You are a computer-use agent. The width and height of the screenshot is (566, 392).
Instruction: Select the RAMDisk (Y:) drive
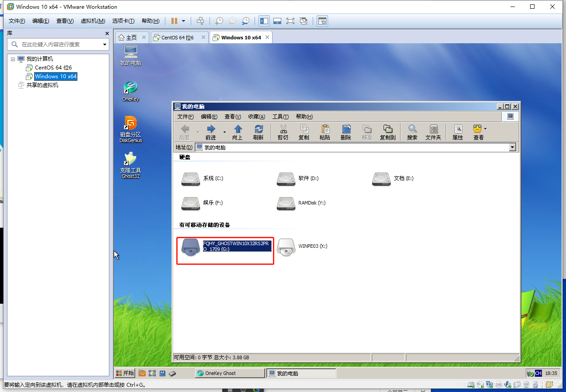301,203
